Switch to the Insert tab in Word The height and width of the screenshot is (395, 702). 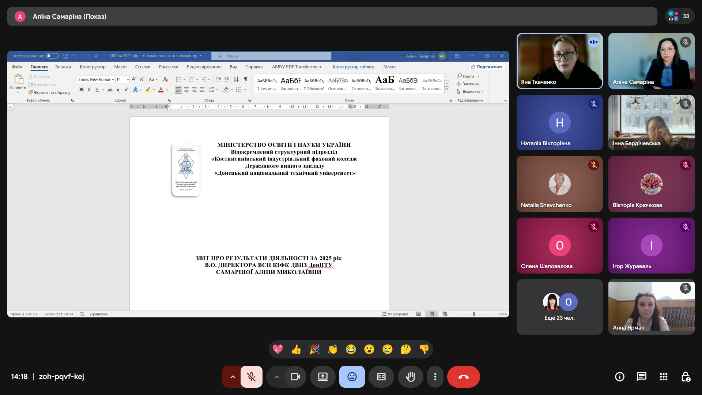[63, 67]
